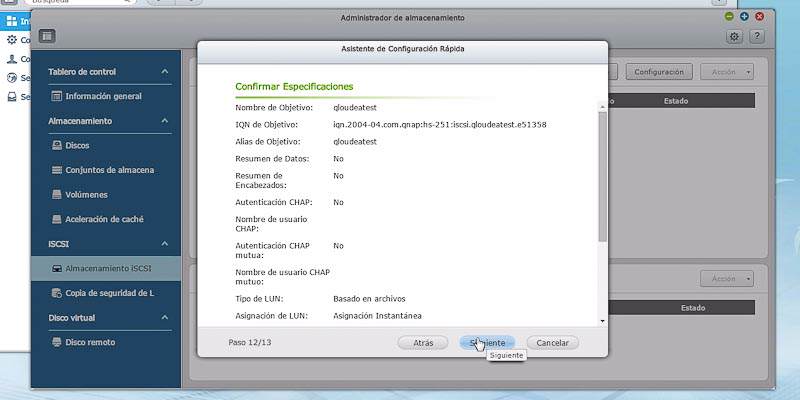The width and height of the screenshot is (800, 400).
Task: Click the Siguiente button in the wizard
Action: (487, 343)
